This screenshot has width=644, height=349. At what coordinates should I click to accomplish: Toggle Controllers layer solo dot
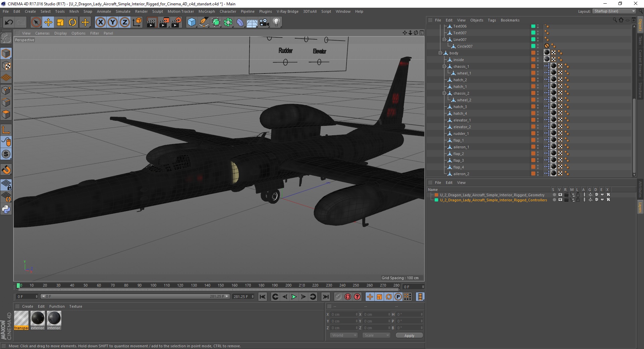(554, 200)
